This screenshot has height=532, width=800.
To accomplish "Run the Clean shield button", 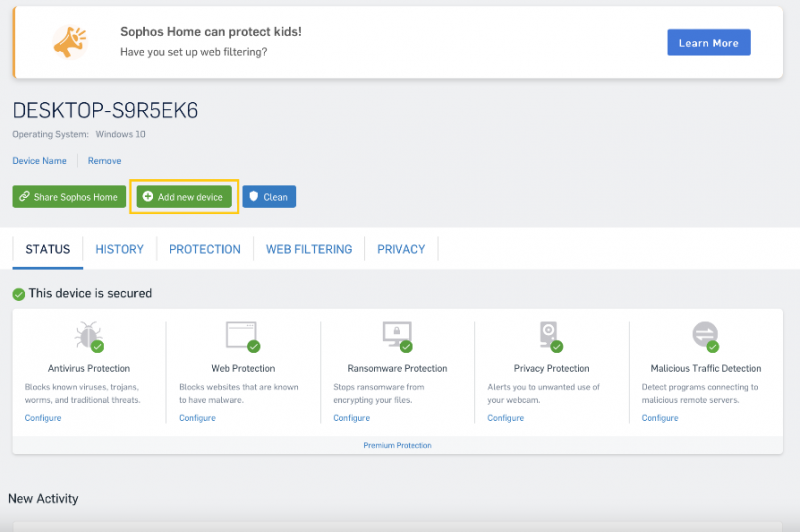I will pos(269,197).
